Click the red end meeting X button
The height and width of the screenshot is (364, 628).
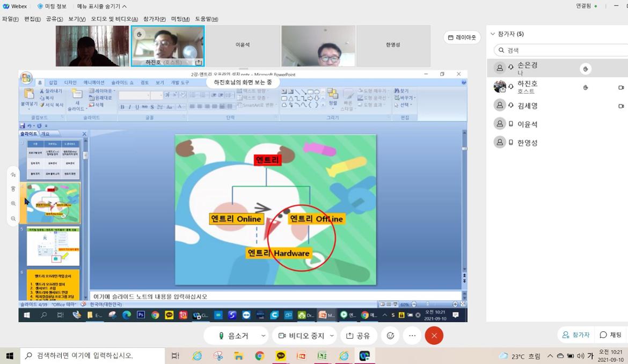point(434,336)
